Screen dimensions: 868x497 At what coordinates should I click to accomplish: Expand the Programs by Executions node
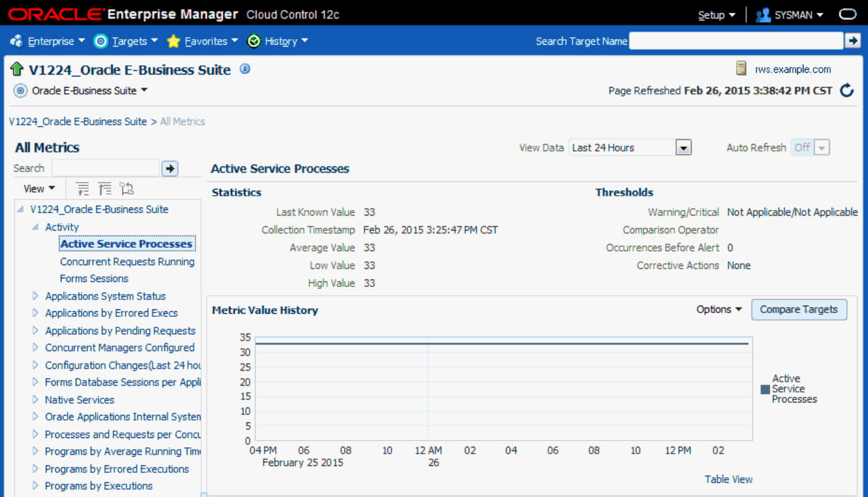(x=35, y=486)
